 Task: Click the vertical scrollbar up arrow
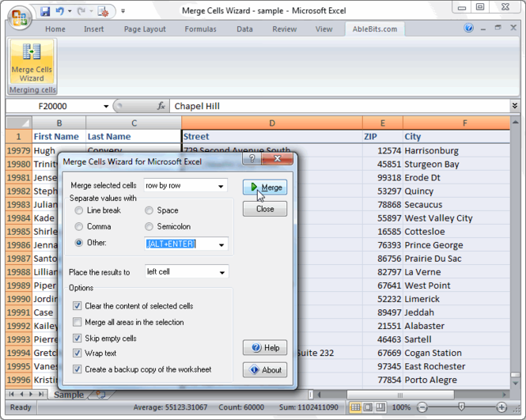[515, 123]
